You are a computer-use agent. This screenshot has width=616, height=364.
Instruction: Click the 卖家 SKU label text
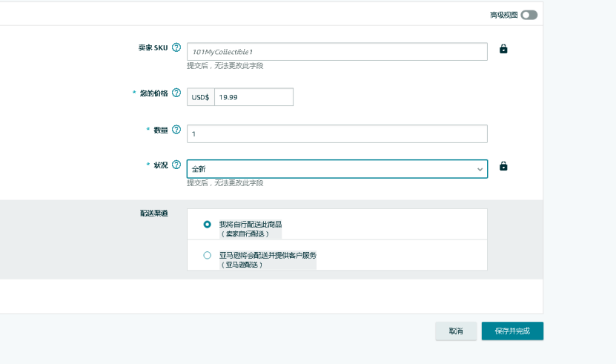point(153,48)
